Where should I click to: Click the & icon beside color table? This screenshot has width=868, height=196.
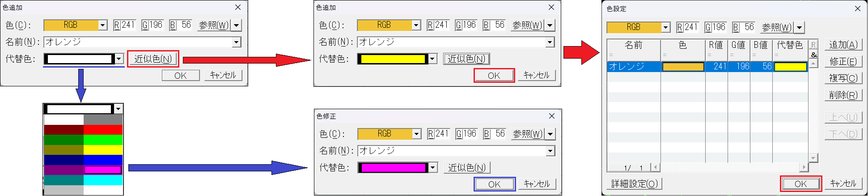[x=814, y=55]
